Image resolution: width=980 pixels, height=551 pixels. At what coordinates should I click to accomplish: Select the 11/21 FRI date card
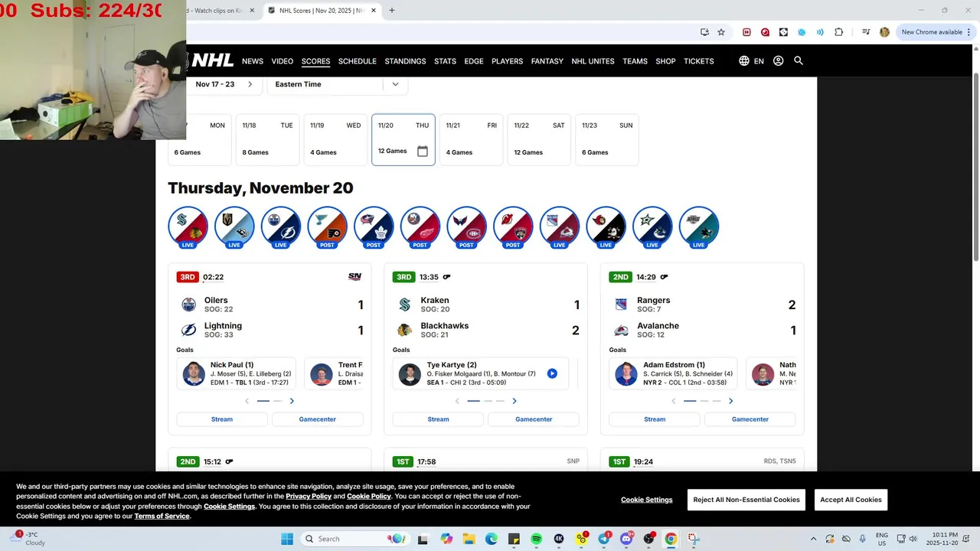click(x=471, y=139)
